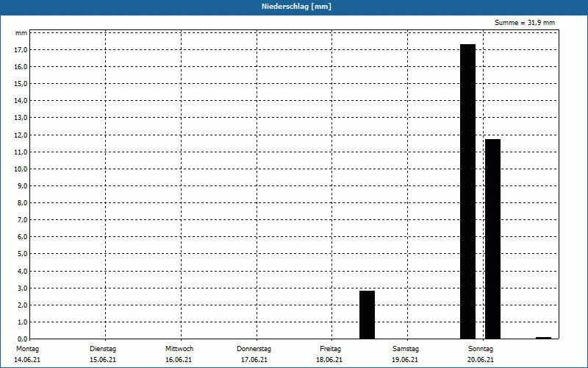The image size is (588, 368).
Task: Click the 0,0 y-axis value
Action: coord(23,339)
